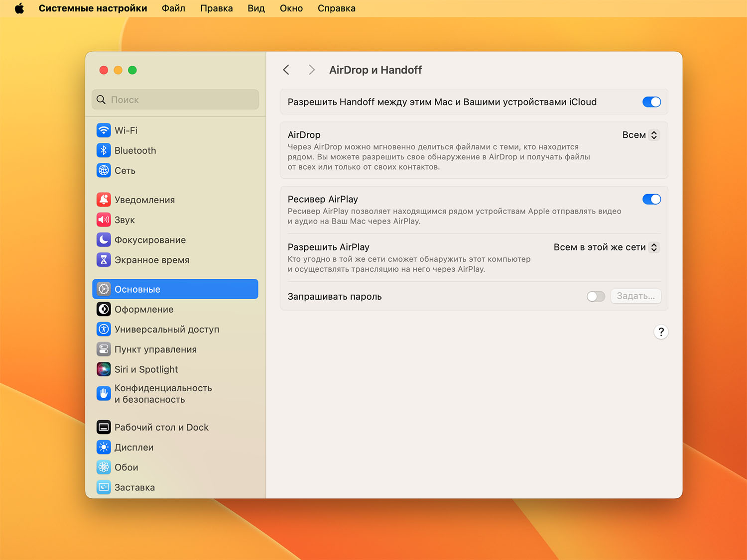Click the Звук speaker icon
Viewport: 747px width, 560px height.
point(104,220)
